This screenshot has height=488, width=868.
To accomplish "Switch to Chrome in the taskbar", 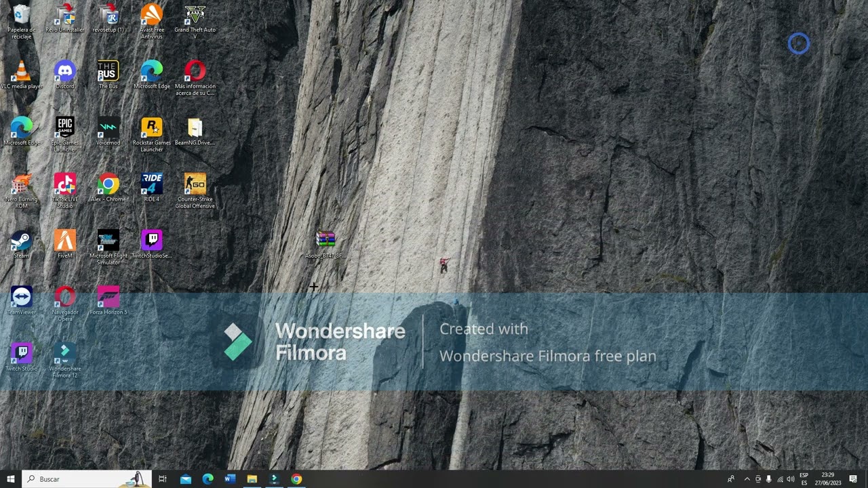I will click(x=296, y=479).
